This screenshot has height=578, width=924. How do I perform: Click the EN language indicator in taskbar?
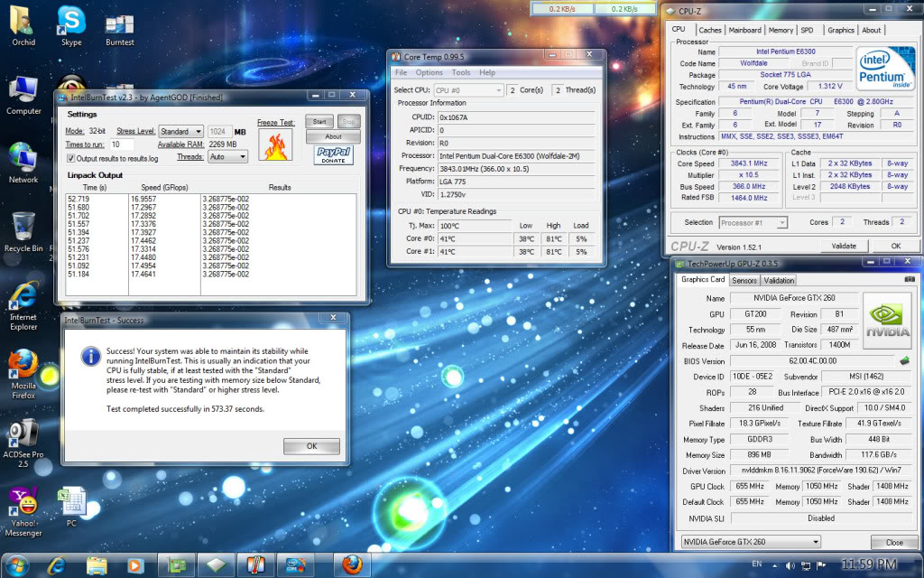click(757, 564)
